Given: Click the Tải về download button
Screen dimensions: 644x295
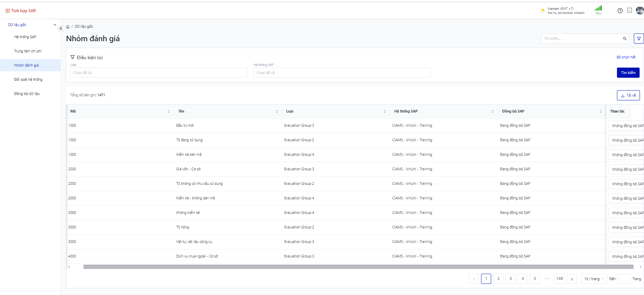Looking at the screenshot, I should (628, 95).
